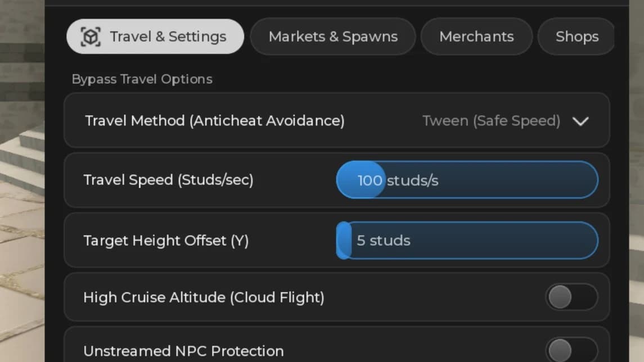
Task: Click the cube icon in Travel & Settings tab
Action: coord(91,37)
